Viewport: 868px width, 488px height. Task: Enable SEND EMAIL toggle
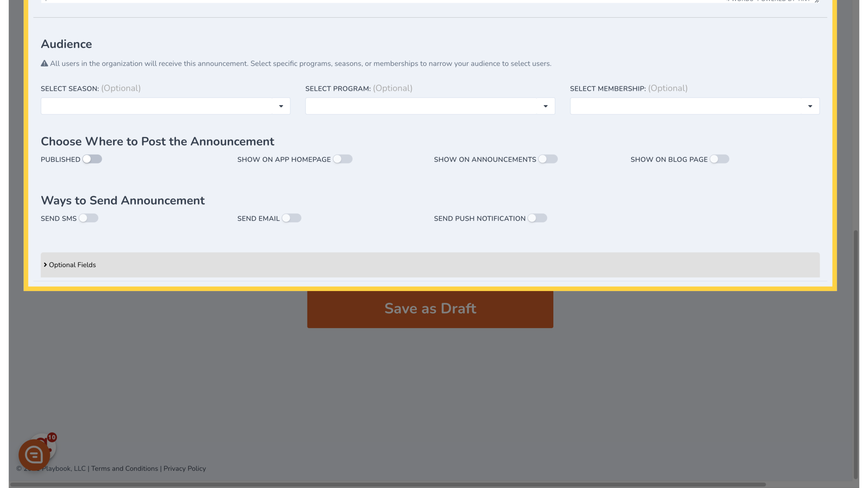click(292, 218)
